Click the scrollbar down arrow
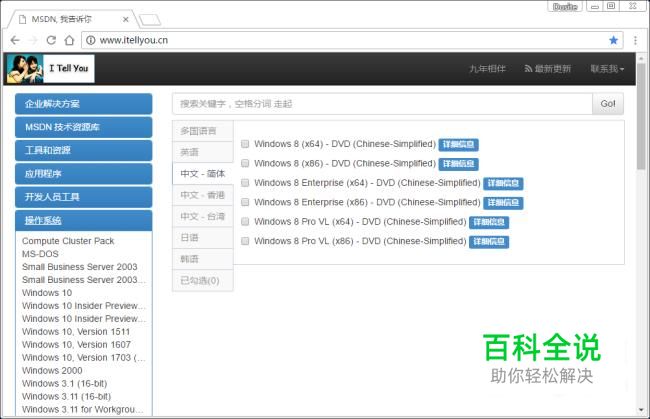This screenshot has width=650, height=419. 641,410
